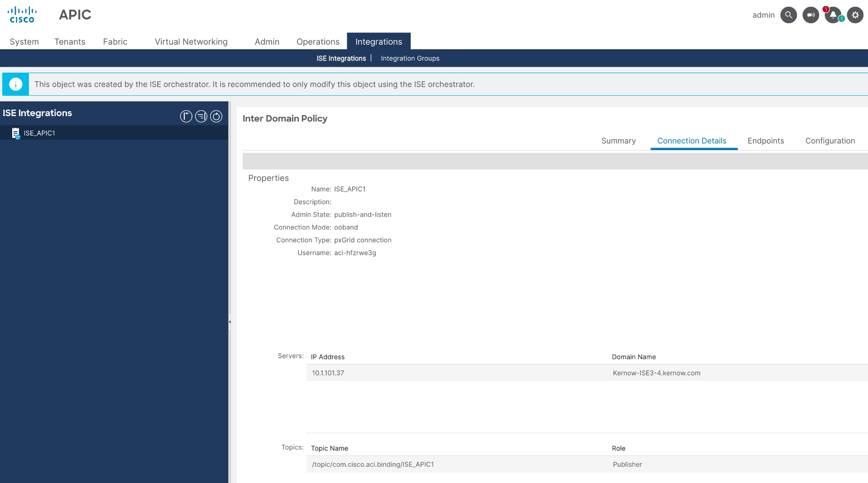The height and width of the screenshot is (483, 868).
Task: Collapse the sidebar using the edge arrow
Action: [230, 322]
